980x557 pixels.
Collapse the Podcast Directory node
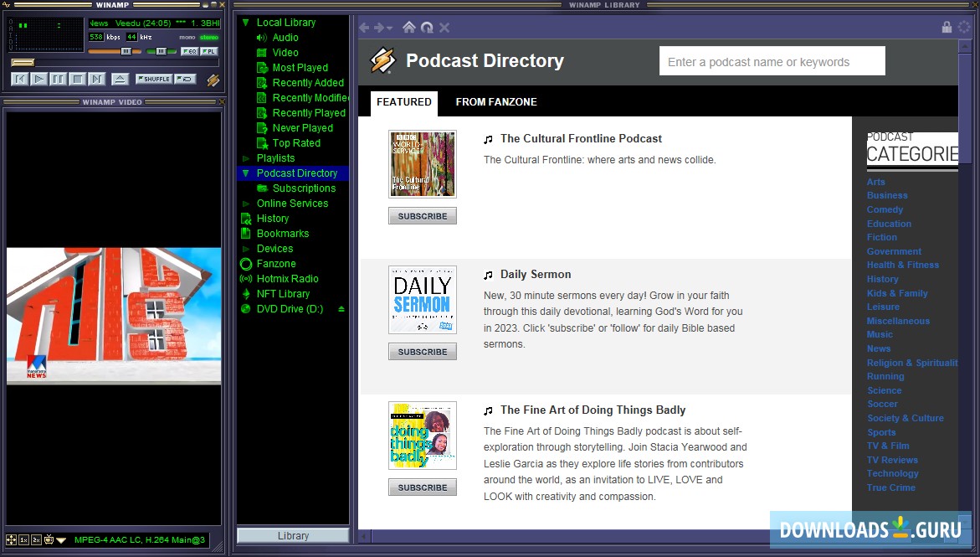(245, 173)
